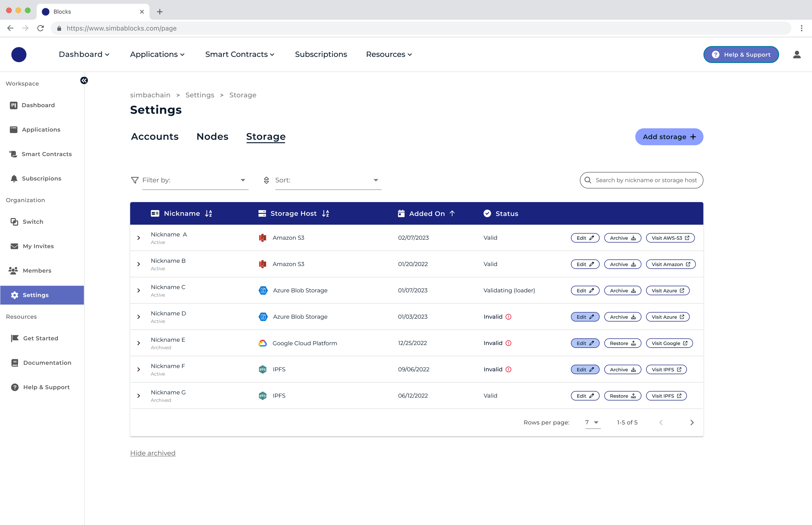
Task: Open the Smart Contracts top menu
Action: pyautogui.click(x=240, y=54)
